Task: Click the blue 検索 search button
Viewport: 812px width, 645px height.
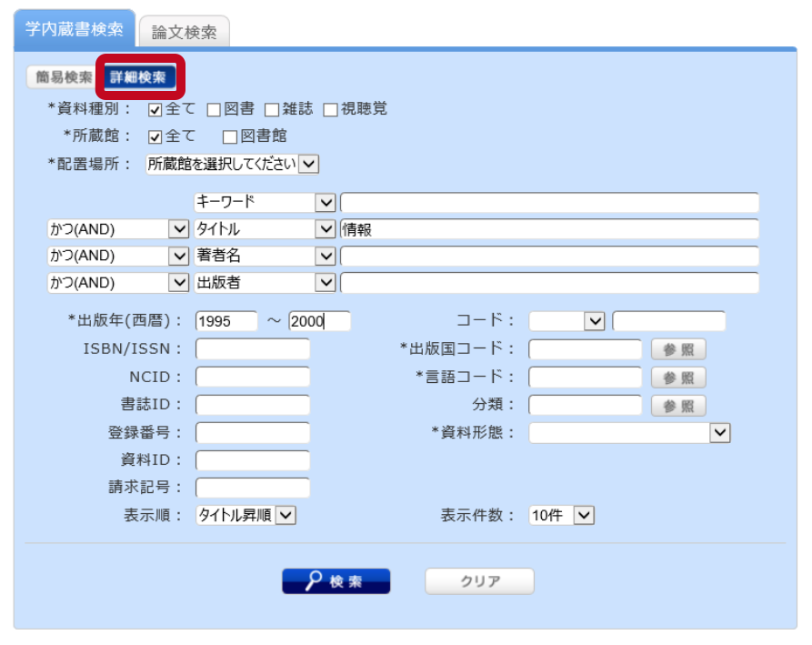Action: point(336,581)
